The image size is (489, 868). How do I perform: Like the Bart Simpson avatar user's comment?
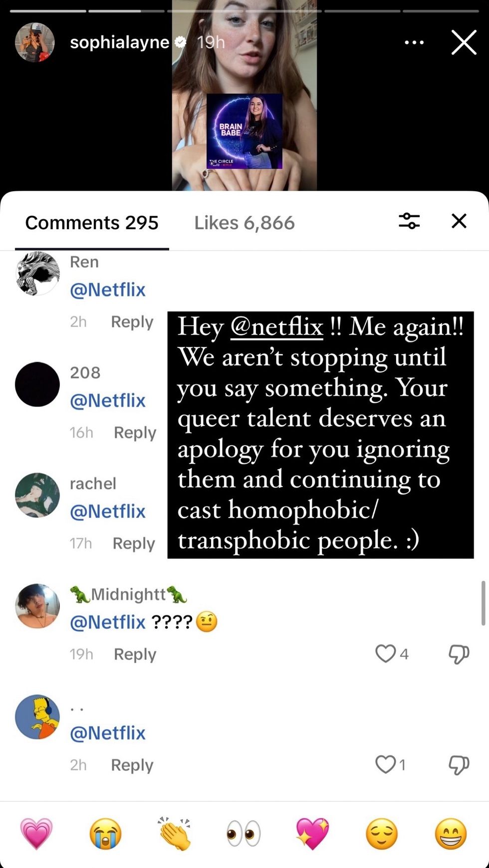[385, 764]
